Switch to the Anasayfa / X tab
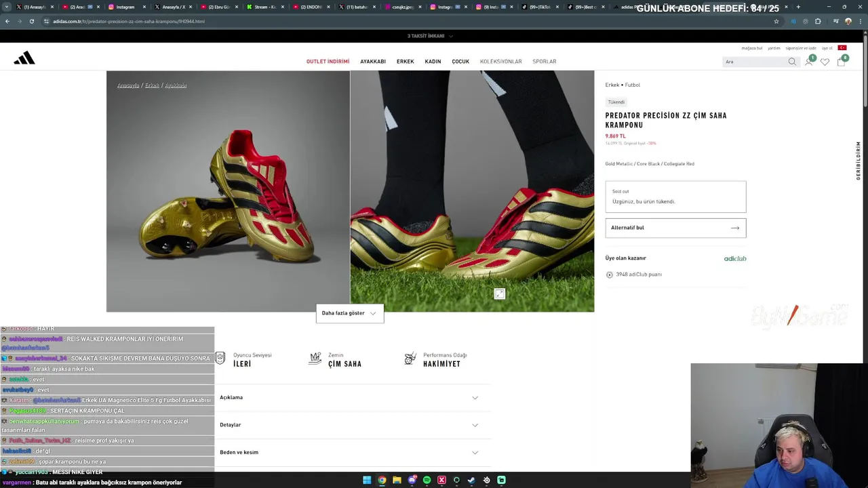 coord(172,7)
